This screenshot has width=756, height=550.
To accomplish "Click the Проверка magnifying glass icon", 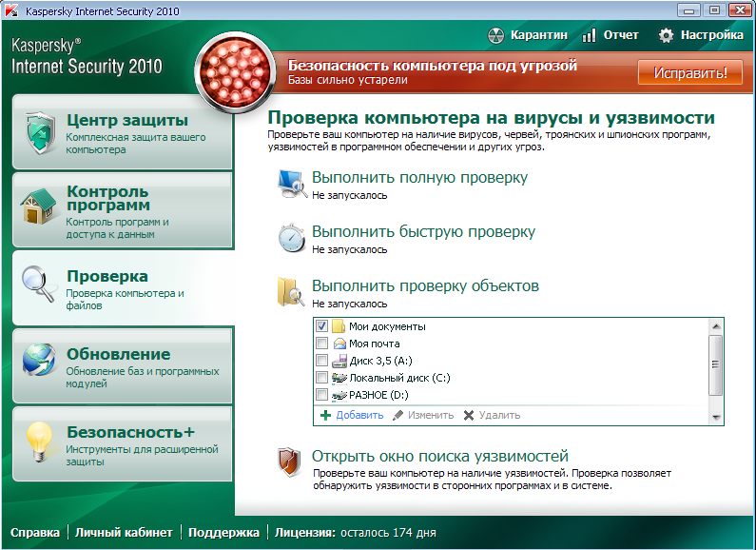I will (x=38, y=285).
